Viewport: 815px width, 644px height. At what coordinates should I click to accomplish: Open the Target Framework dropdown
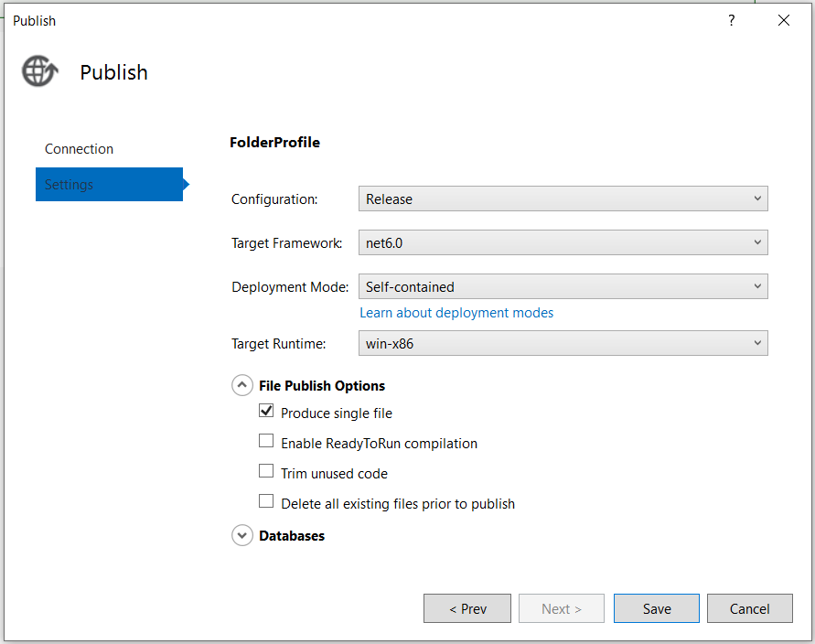(x=563, y=242)
